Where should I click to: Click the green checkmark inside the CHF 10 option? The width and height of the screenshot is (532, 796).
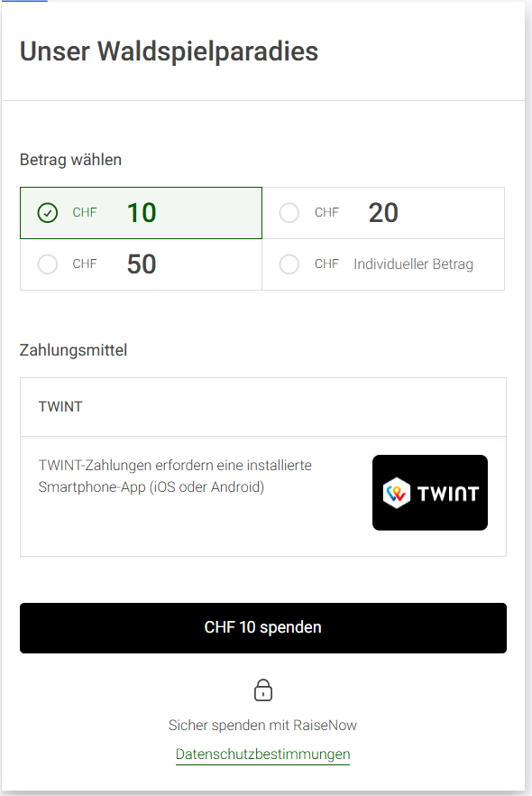tap(45, 212)
